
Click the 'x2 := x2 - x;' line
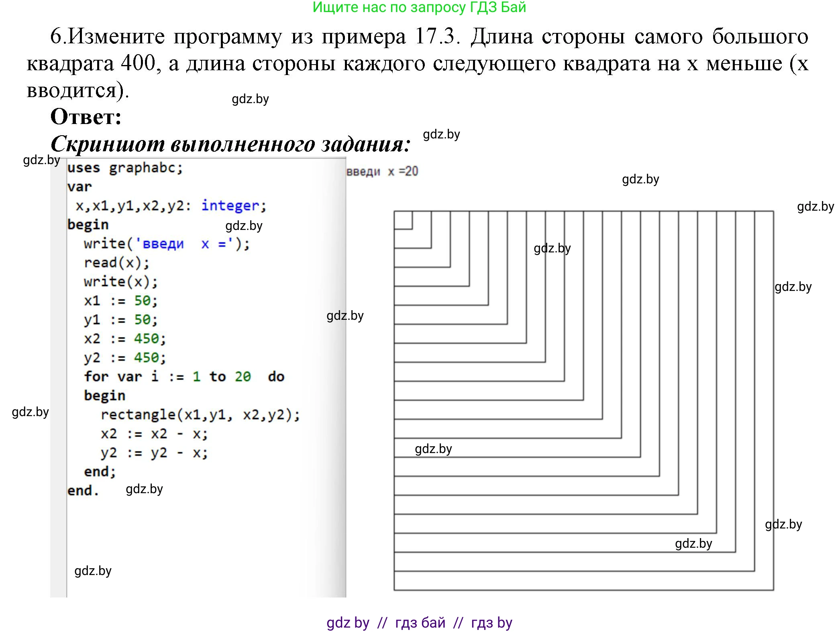(x=154, y=434)
